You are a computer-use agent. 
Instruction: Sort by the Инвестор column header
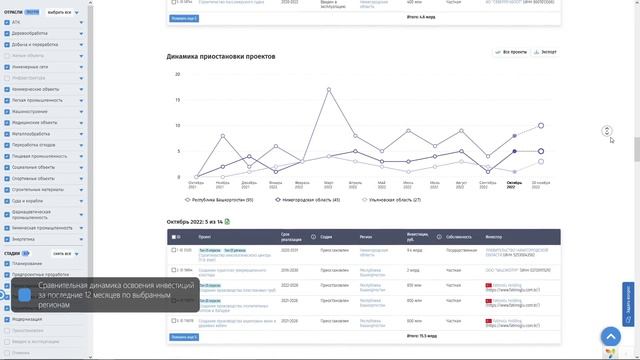[x=494, y=237]
